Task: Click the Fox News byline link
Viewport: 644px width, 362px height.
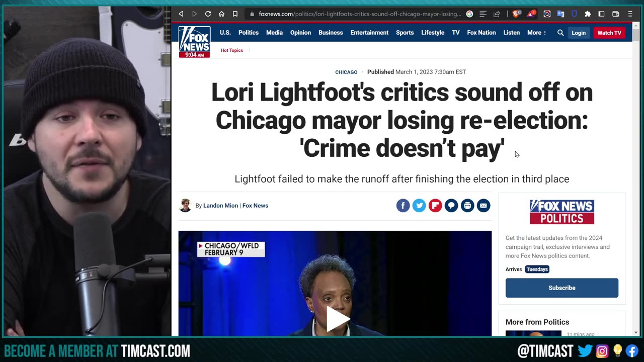Action: coord(255,206)
